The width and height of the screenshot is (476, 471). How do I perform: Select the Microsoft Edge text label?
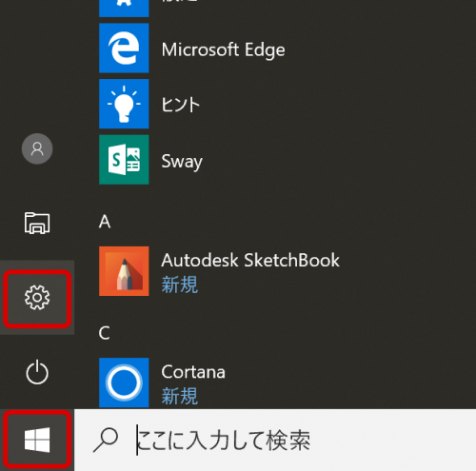pos(223,50)
